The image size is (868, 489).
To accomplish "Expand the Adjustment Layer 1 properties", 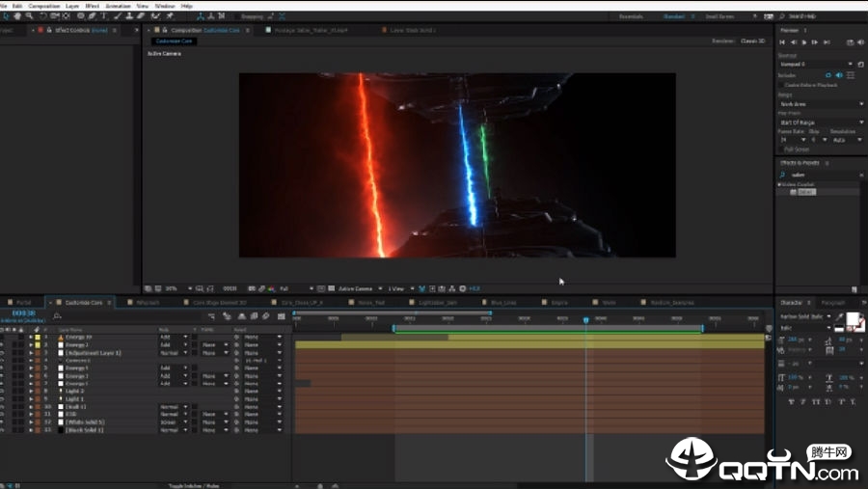I will coord(30,353).
